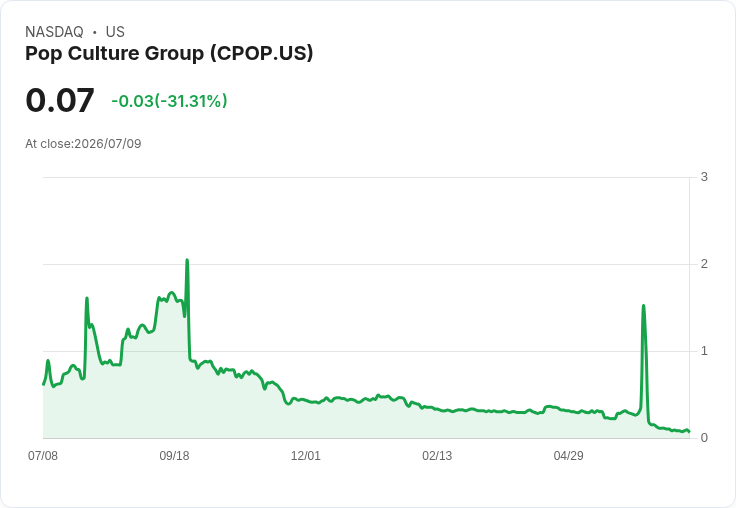This screenshot has width=736, height=508.
Task: Click the y-axis label 2
Action: (x=704, y=264)
